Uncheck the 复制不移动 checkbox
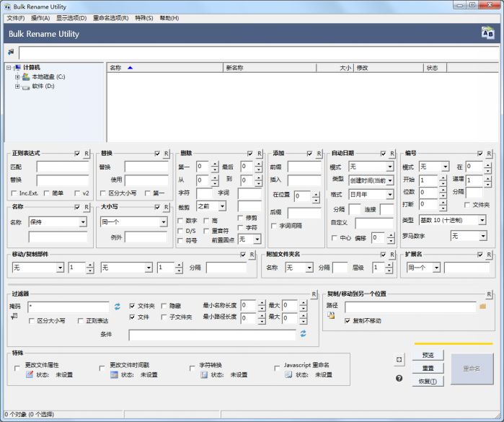Viewport: 504px width, 422px height. (348, 320)
